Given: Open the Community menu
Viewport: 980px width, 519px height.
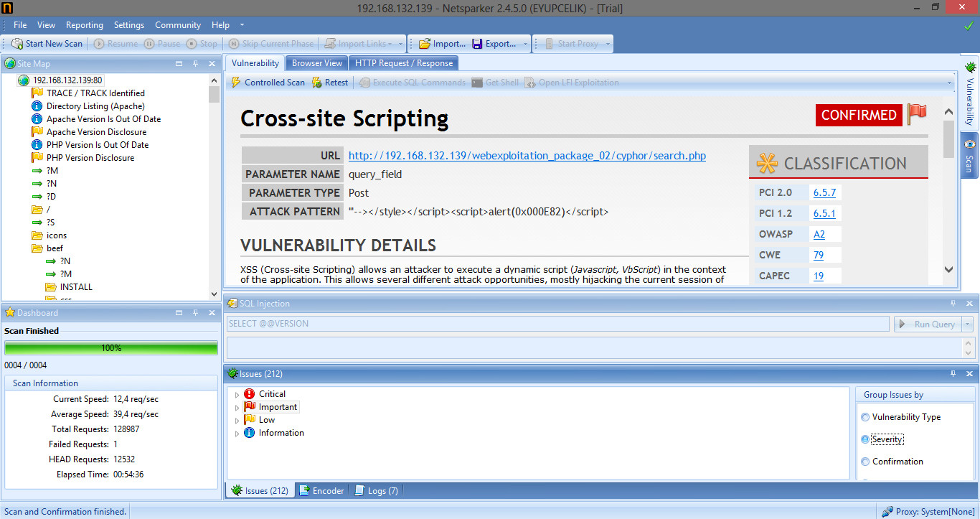Looking at the screenshot, I should click(x=178, y=25).
